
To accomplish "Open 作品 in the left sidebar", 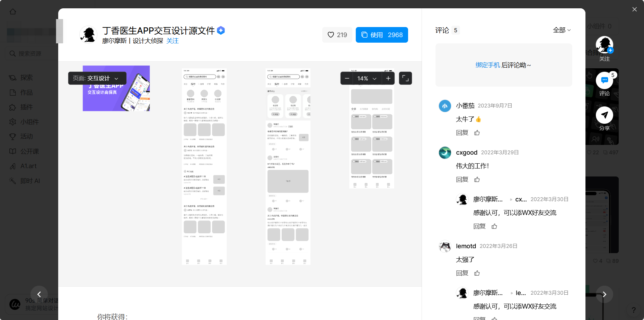I will 26,93.
